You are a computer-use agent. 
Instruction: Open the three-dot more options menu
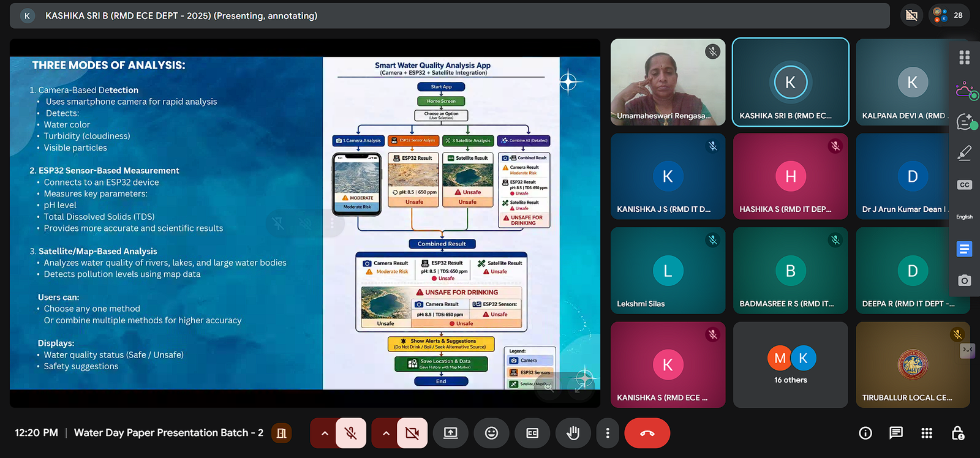pyautogui.click(x=607, y=434)
